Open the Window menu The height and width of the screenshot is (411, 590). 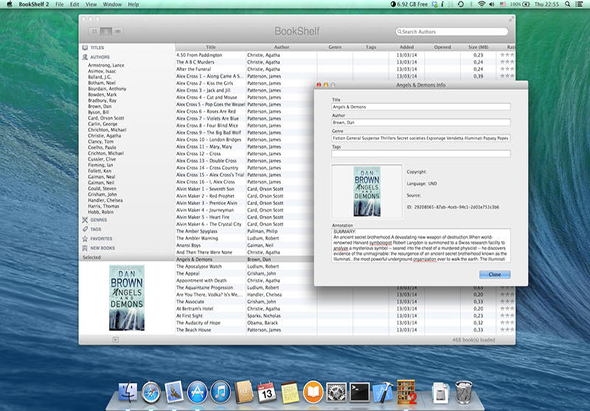[112, 4]
